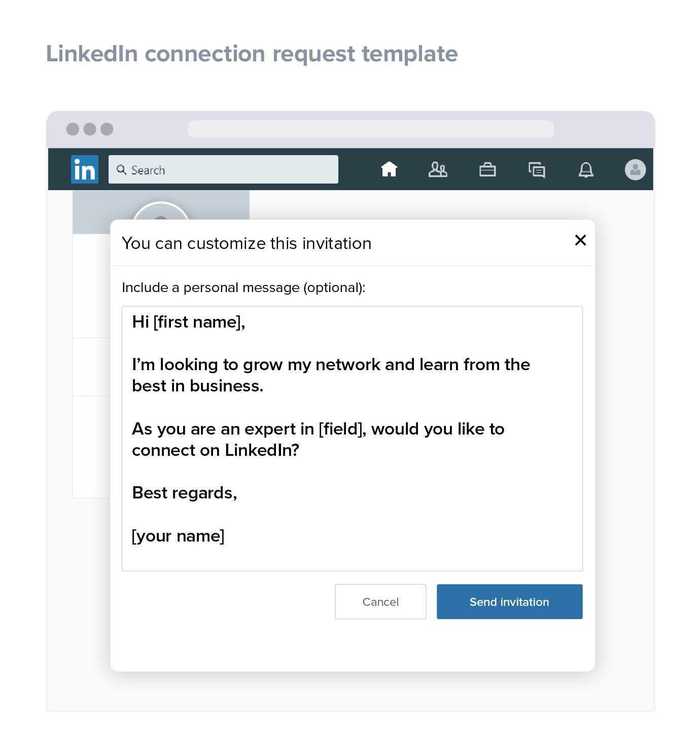Place cursor on the [first name] placeholder
The height and width of the screenshot is (756, 700).
click(197, 322)
